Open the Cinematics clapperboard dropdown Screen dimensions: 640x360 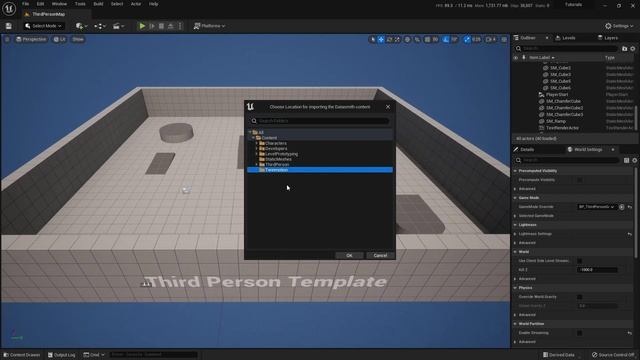point(118,26)
